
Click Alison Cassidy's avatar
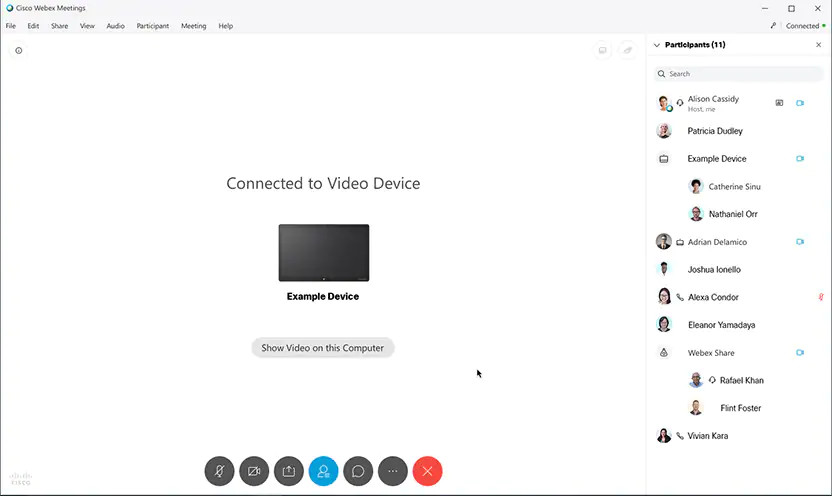[664, 103]
